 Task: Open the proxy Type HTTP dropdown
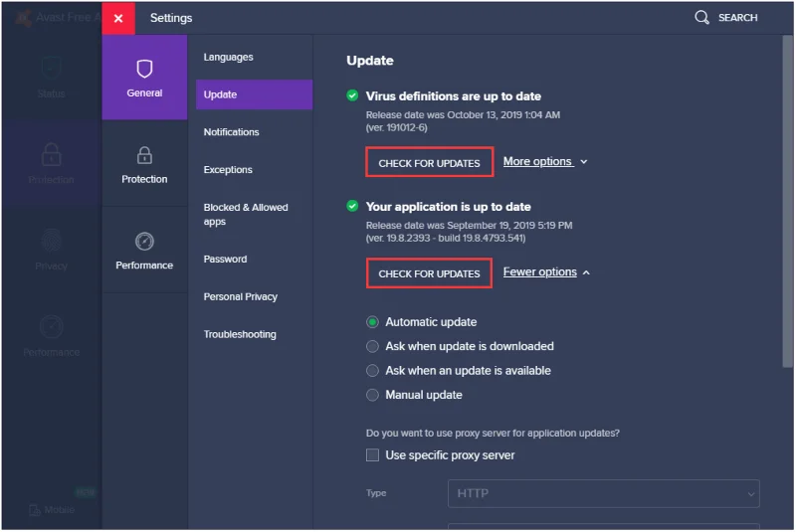tap(604, 494)
